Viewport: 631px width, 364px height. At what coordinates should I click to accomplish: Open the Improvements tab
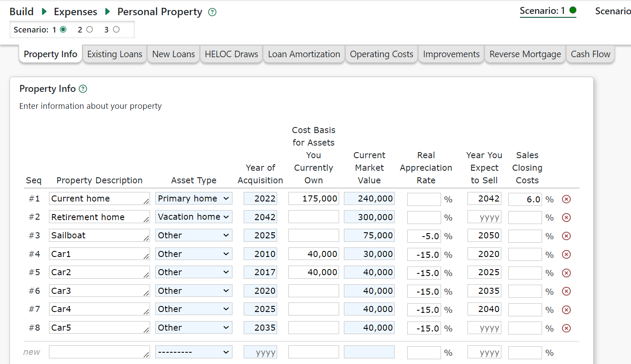[x=451, y=54]
